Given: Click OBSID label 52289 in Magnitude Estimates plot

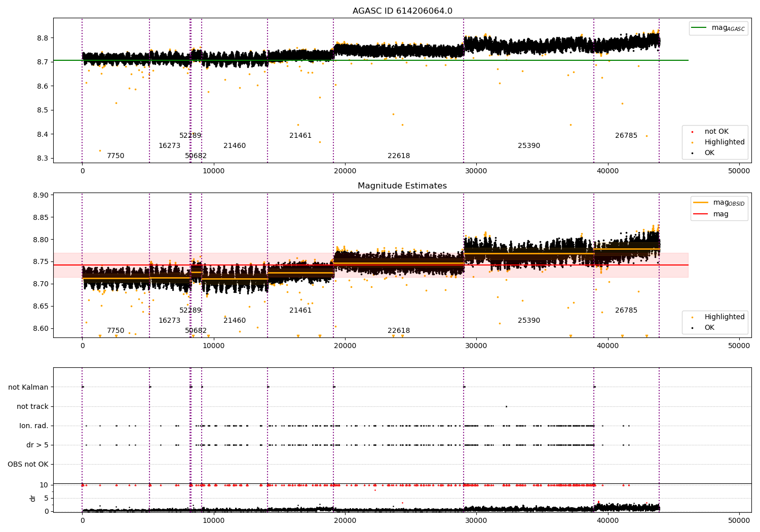Looking at the screenshot, I should 191,311.
